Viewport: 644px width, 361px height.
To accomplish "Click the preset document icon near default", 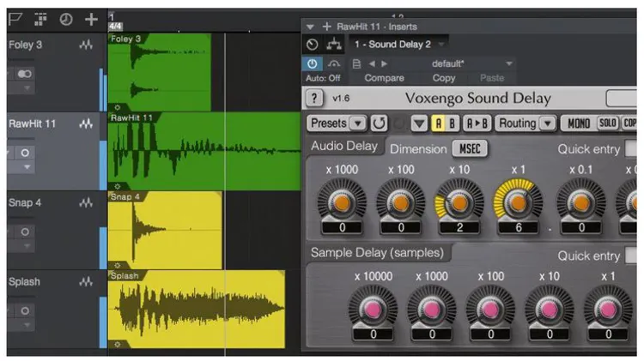I will (x=356, y=63).
